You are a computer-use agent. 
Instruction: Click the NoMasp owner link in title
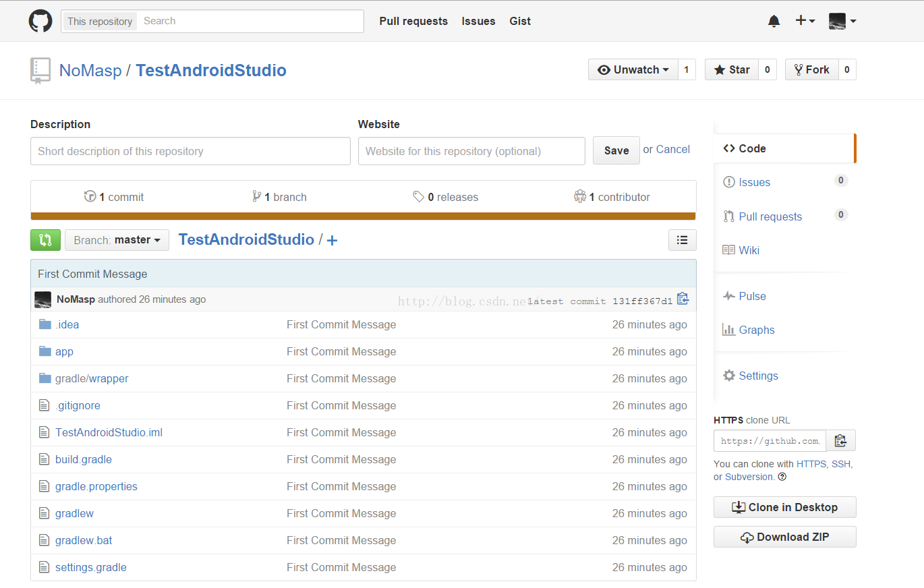tap(90, 70)
